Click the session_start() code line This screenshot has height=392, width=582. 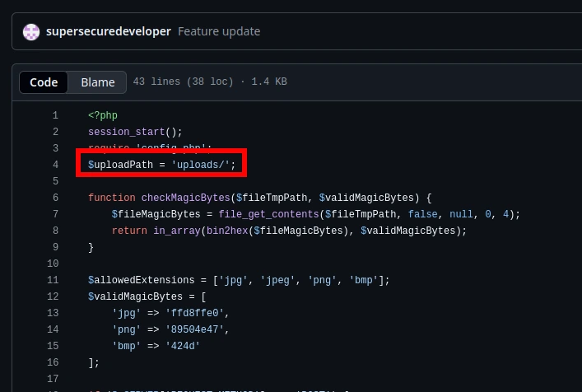[x=135, y=132]
